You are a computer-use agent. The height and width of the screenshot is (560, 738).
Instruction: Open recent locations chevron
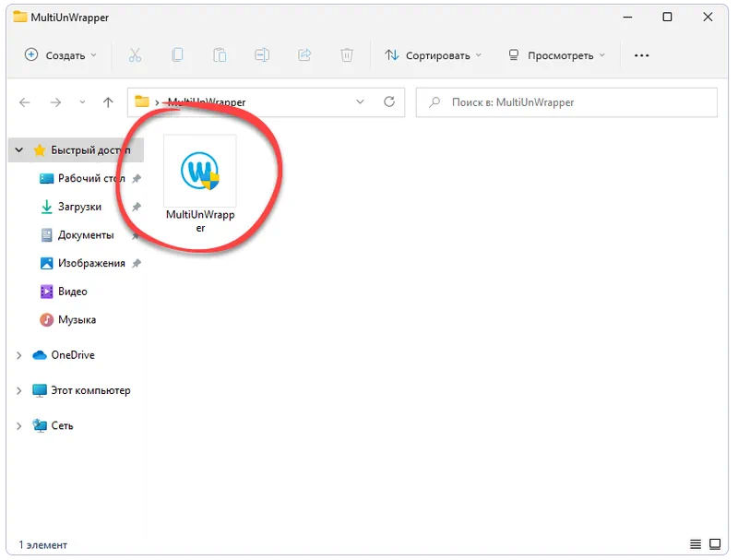pos(82,102)
